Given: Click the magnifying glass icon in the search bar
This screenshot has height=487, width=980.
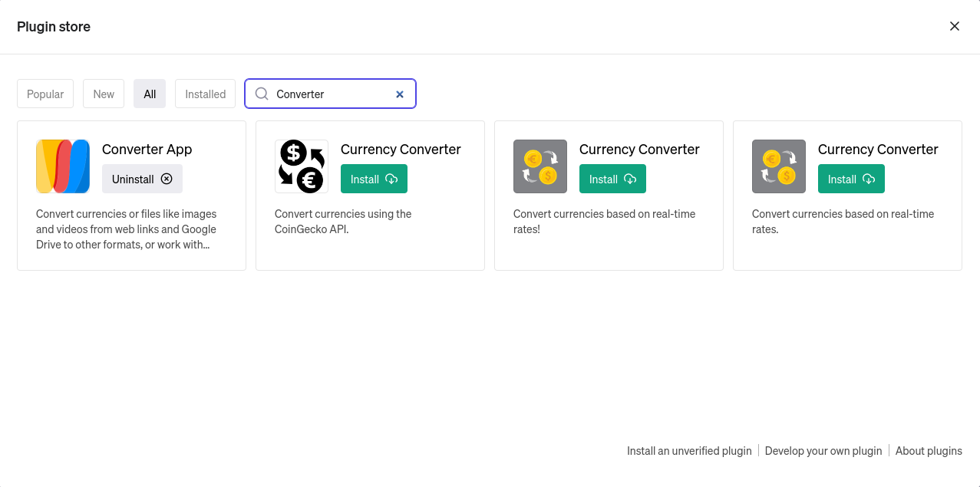Looking at the screenshot, I should [261, 94].
